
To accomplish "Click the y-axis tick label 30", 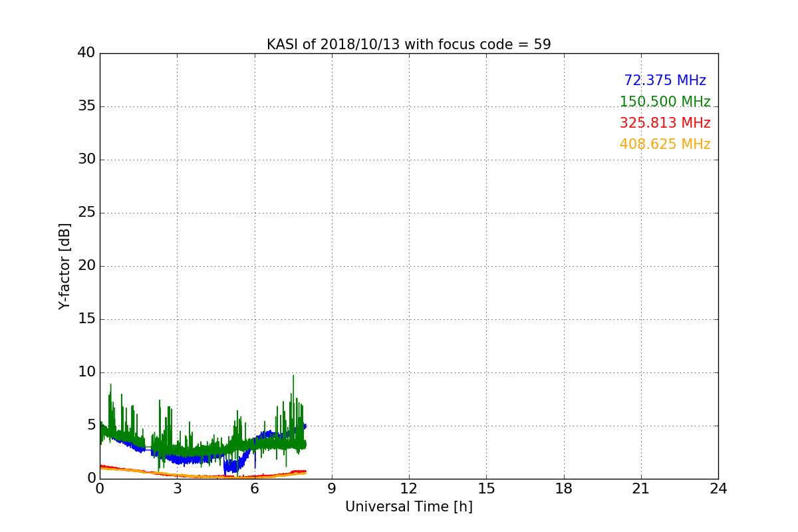I will (x=86, y=160).
